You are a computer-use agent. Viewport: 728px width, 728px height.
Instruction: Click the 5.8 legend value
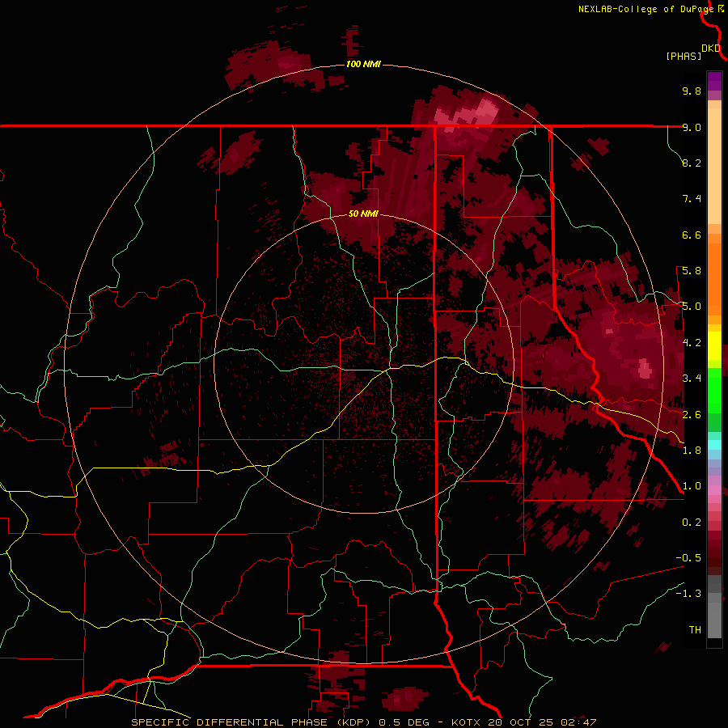[x=692, y=271]
